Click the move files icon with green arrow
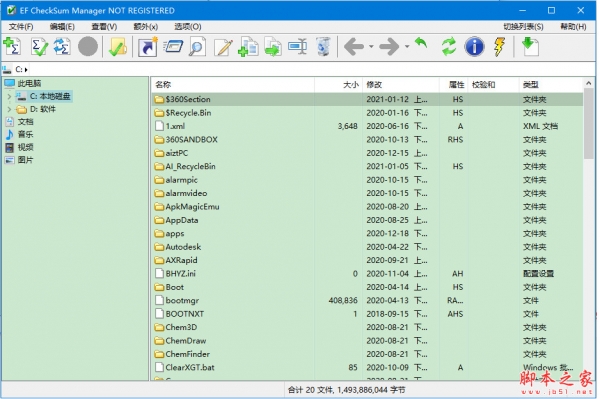This screenshot has width=600, height=399. (x=273, y=47)
